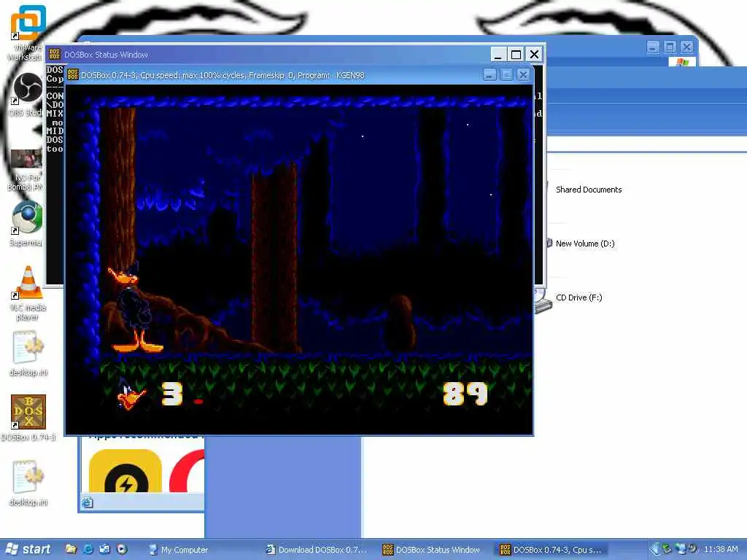Minimize the My Computer window

click(x=653, y=47)
